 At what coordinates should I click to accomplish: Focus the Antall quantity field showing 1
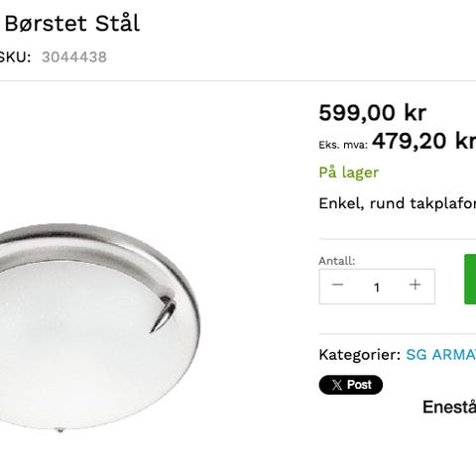(x=377, y=287)
